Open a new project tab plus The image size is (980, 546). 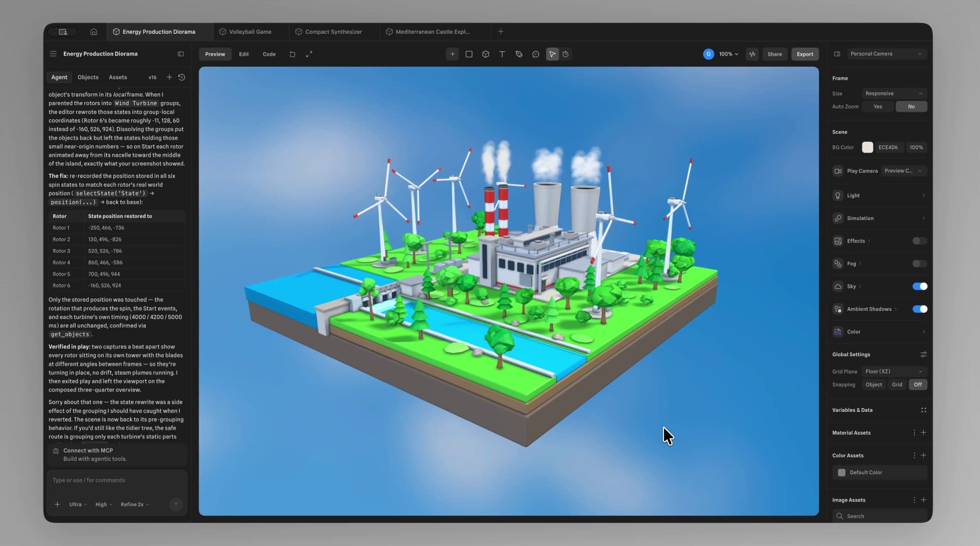point(501,32)
